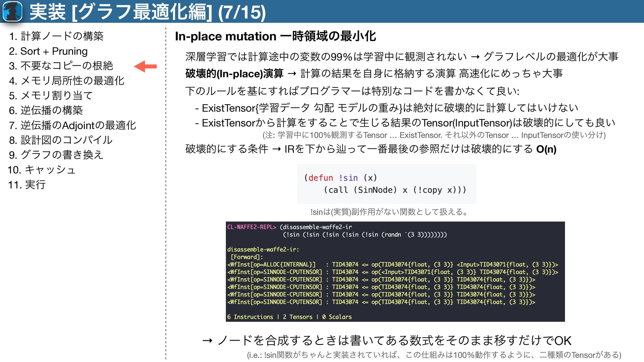This screenshot has width=644, height=362.
Task: Select outline item 8 設計図のコンパイル
Action: tap(61, 140)
